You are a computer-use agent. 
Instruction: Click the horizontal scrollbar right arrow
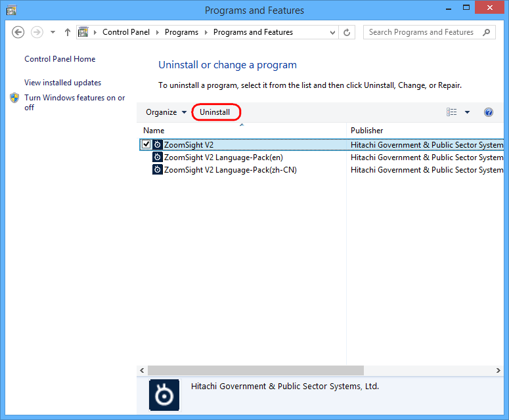(498, 370)
